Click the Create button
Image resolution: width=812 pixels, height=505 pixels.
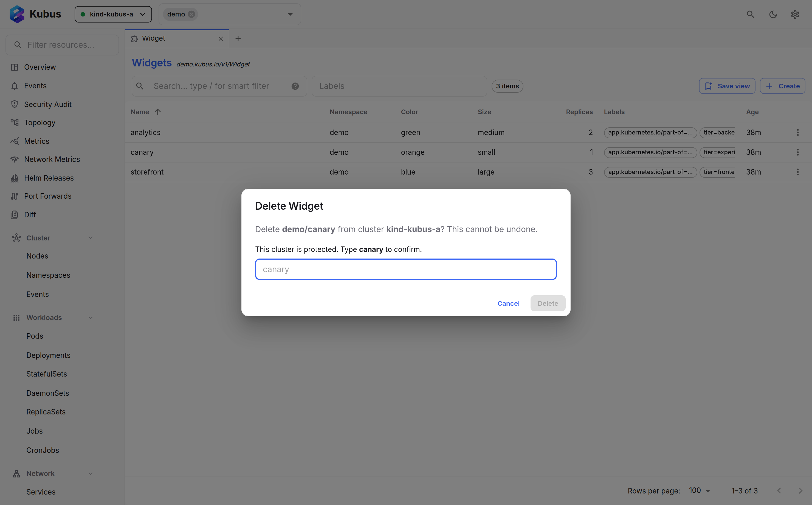[x=783, y=86]
